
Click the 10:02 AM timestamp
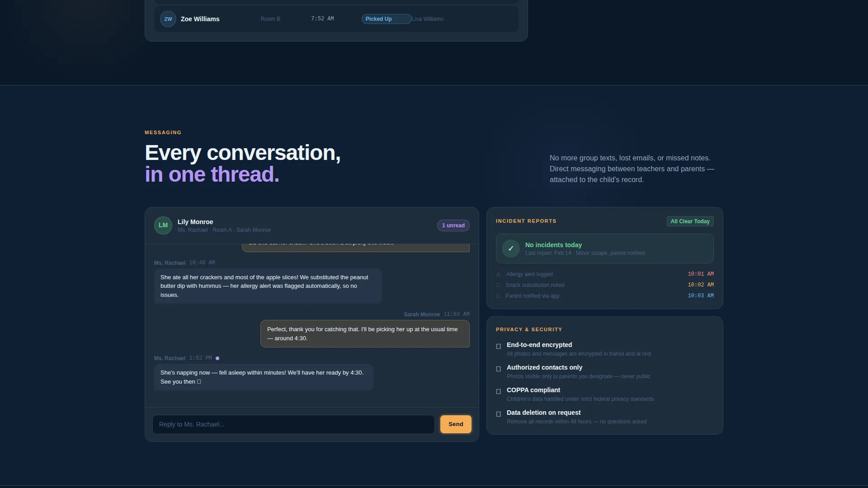coord(701,285)
